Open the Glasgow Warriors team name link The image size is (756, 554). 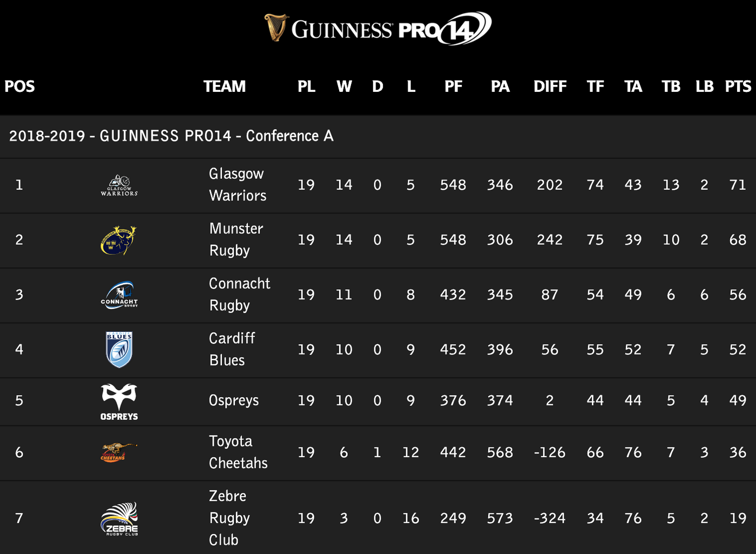[x=238, y=185]
